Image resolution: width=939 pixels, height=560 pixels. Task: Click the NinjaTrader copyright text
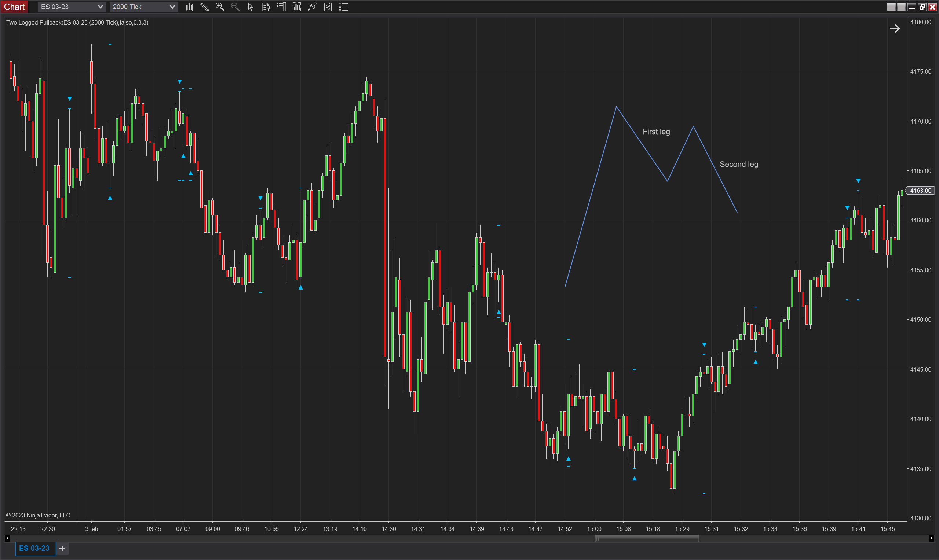(38, 516)
